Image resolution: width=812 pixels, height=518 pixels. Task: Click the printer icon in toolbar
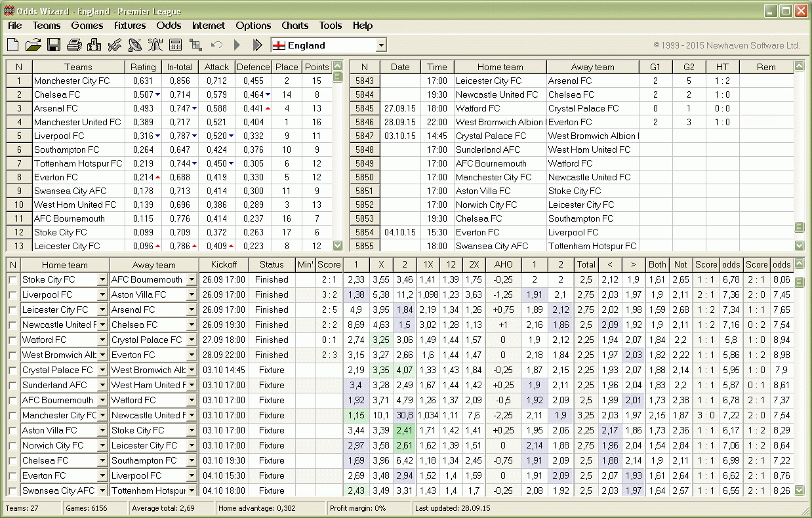tap(74, 45)
